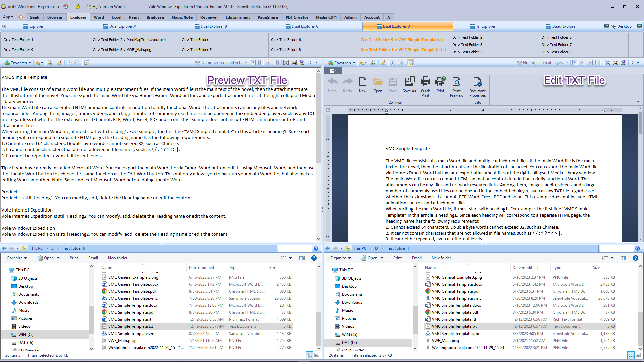Click the first-line indent marker on the ruler
The height and width of the screenshot is (362, 644).
[386, 109]
